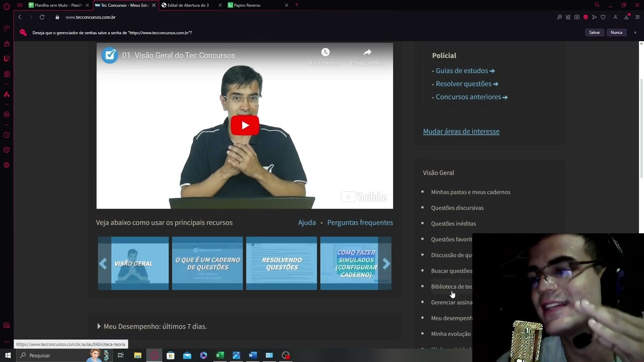The image size is (644, 362).
Task: Open Questões inéditas link
Action: click(453, 224)
